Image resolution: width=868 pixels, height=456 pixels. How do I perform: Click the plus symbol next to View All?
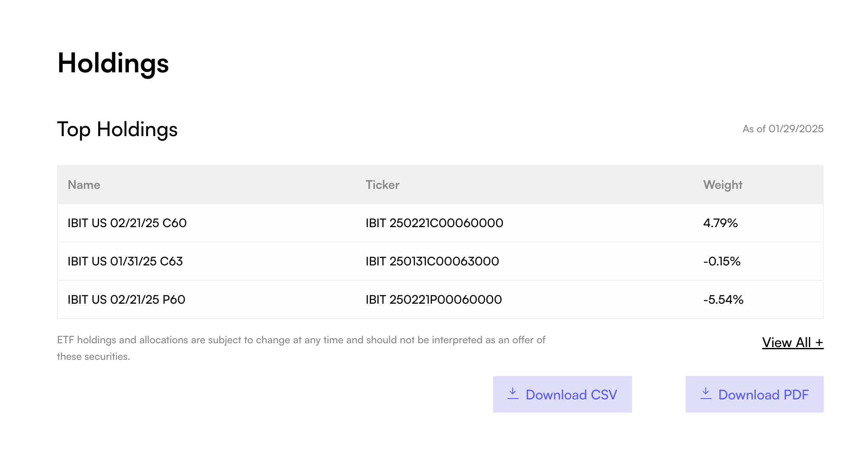pos(820,342)
